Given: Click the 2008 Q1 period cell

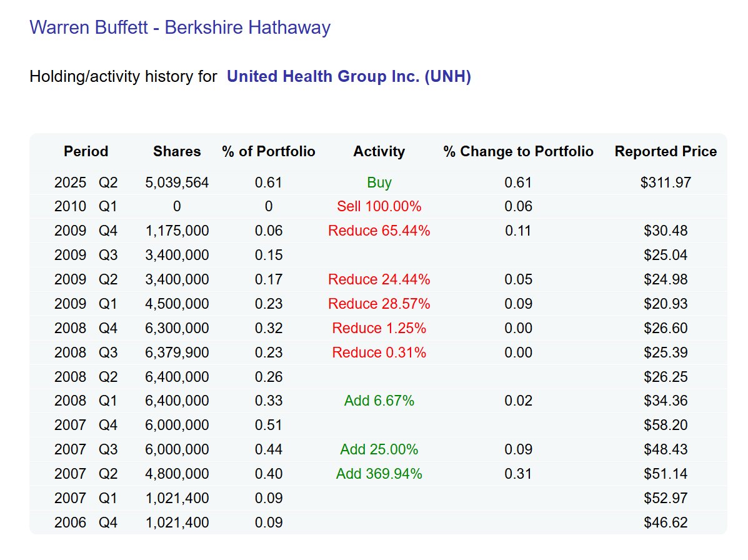Looking at the screenshot, I should coord(86,401).
